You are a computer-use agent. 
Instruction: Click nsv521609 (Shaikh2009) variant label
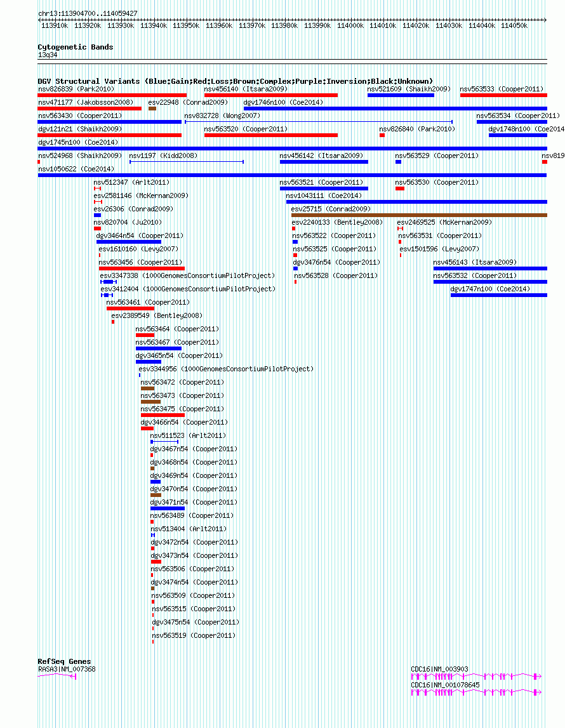[409, 89]
